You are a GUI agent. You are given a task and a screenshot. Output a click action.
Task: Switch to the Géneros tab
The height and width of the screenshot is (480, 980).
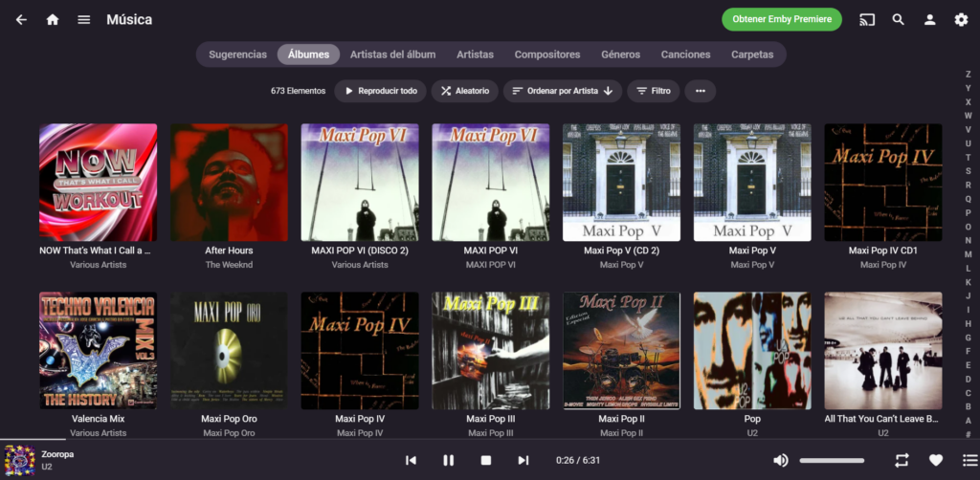(x=620, y=55)
